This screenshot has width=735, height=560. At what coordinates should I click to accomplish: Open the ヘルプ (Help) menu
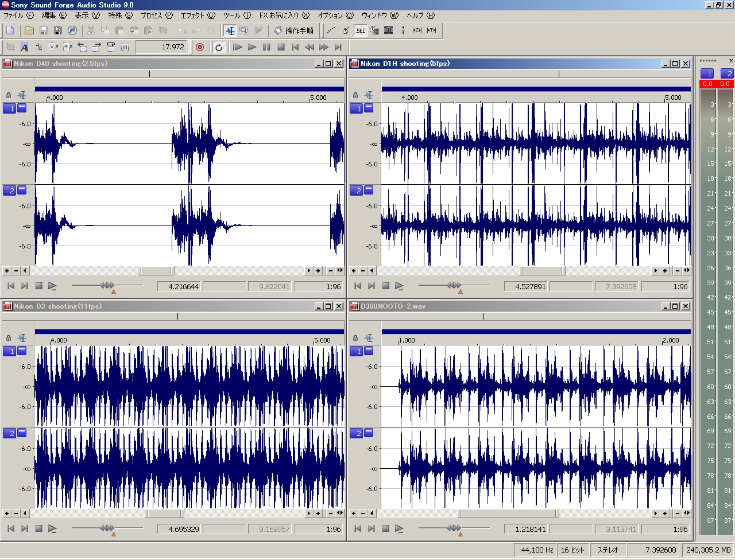tap(420, 15)
